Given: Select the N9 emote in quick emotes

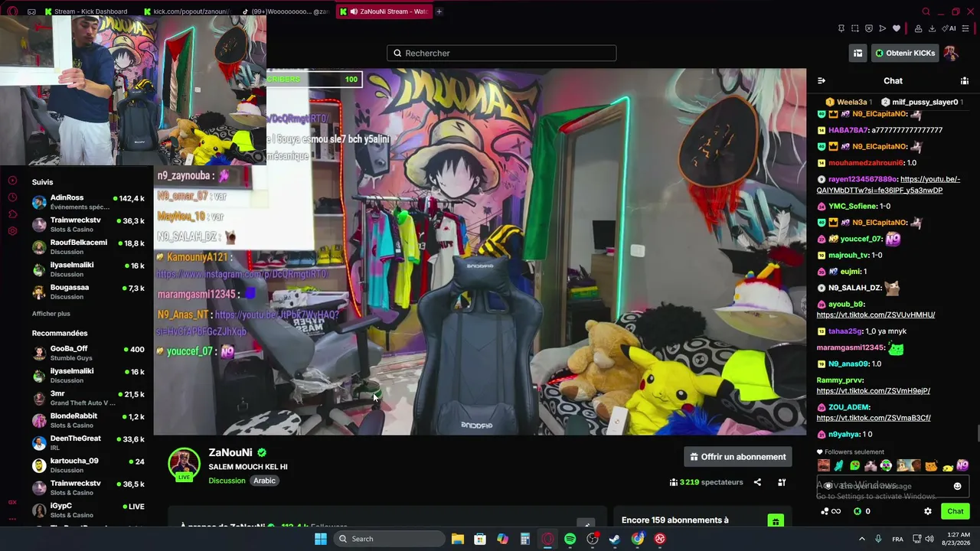Looking at the screenshot, I should pos(962,465).
